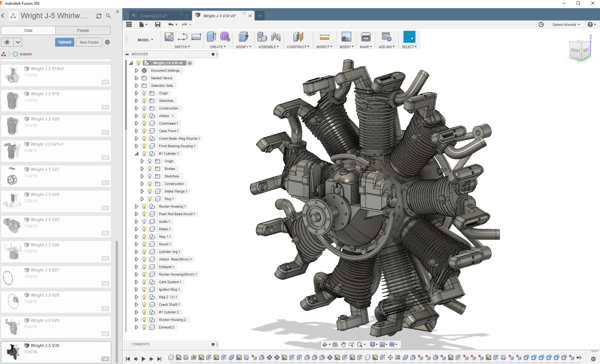Open the Add-Ins scripts icon

pyautogui.click(x=386, y=37)
